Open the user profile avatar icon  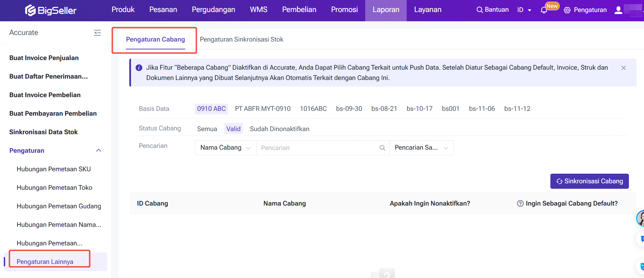click(618, 10)
